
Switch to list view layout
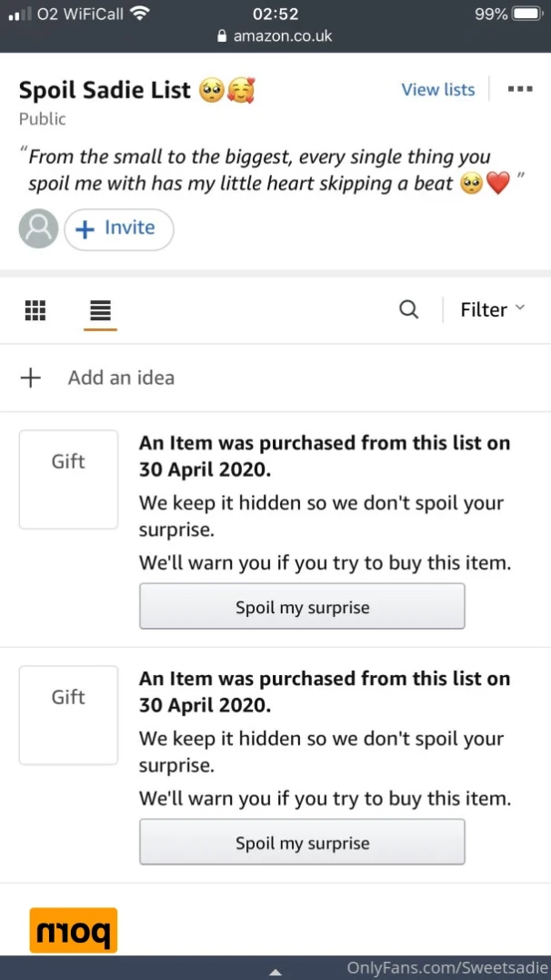point(100,310)
